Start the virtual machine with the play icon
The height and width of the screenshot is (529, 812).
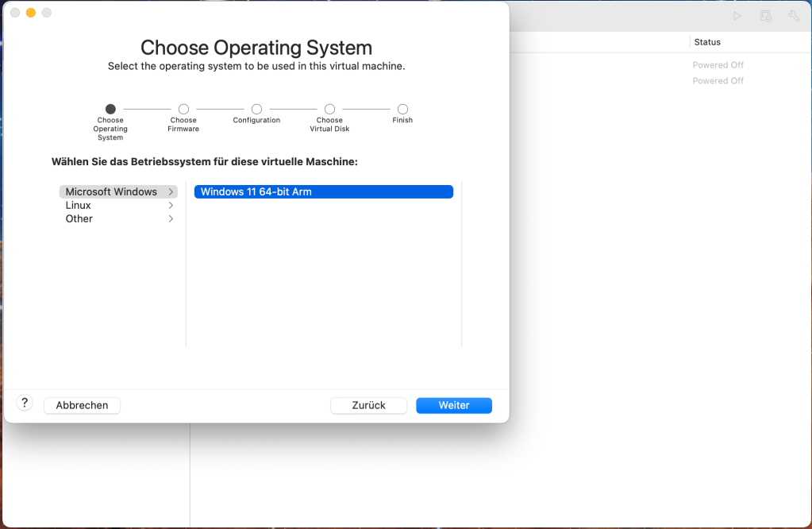point(737,15)
